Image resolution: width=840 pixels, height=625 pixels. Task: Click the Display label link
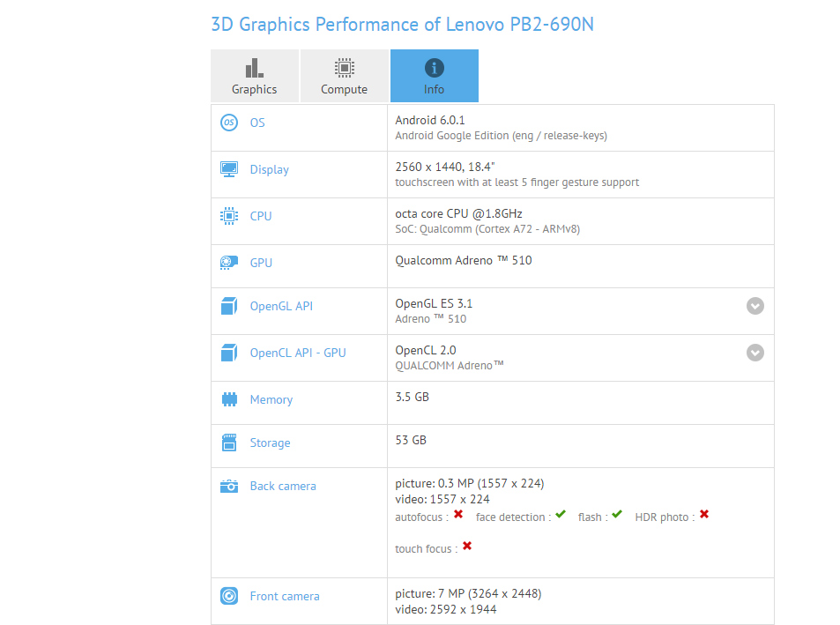[270, 170]
